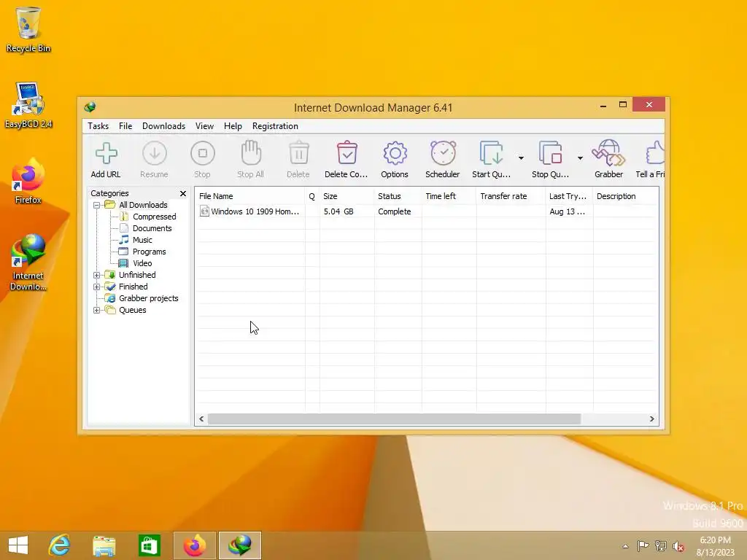Click the Start Queue icon
Viewport: 747px width, 560px height.
coord(492,153)
